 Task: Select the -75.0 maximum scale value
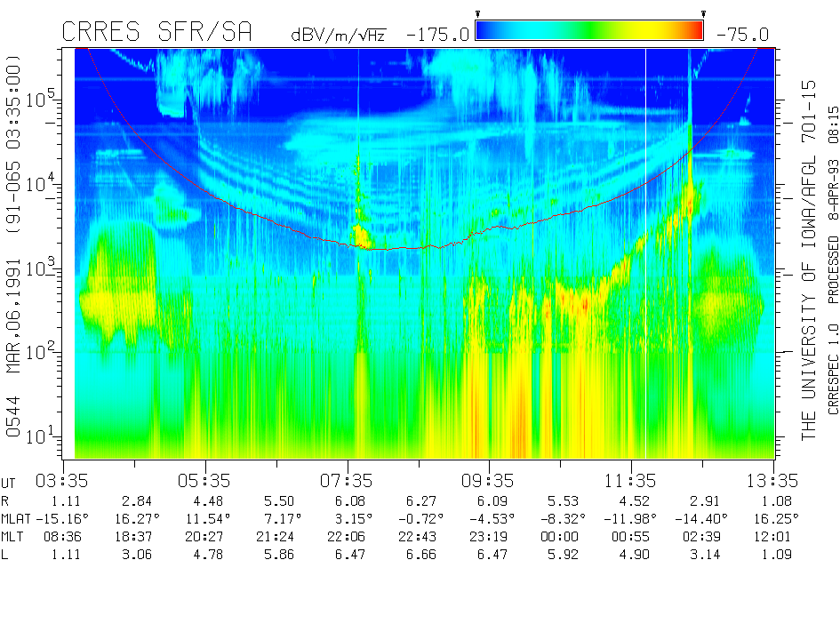[742, 35]
